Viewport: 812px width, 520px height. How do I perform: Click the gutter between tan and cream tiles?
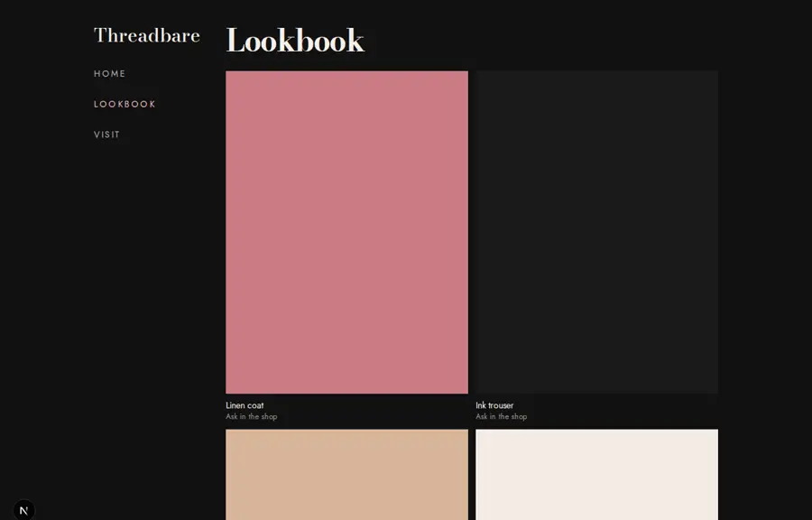point(472,475)
